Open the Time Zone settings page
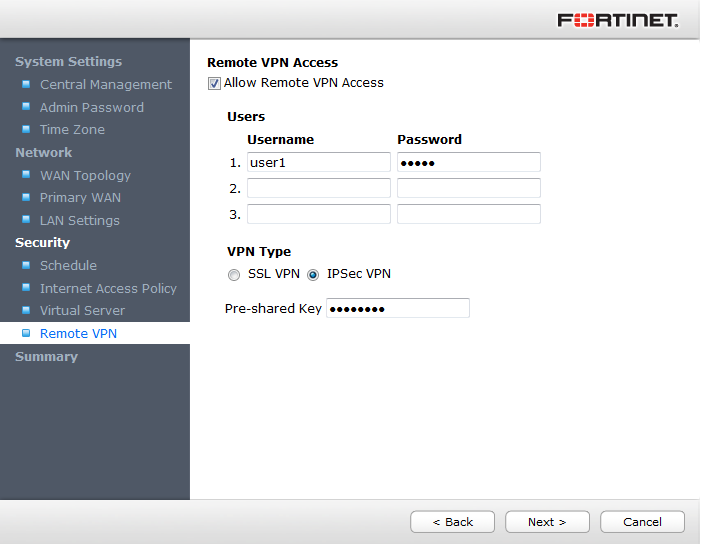This screenshot has width=701, height=544. pos(72,129)
